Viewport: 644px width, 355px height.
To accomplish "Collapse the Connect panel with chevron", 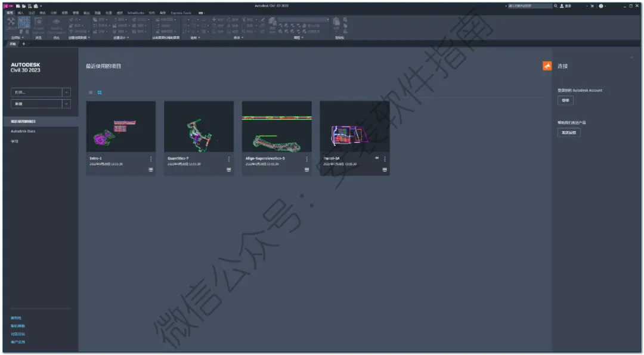I will [x=631, y=57].
